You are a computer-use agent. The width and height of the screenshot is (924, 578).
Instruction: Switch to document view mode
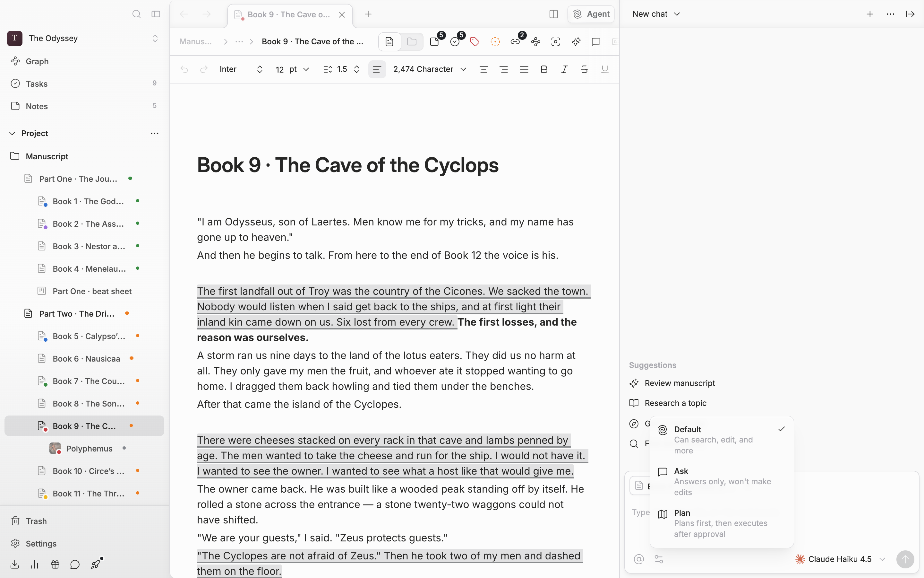[389, 42]
